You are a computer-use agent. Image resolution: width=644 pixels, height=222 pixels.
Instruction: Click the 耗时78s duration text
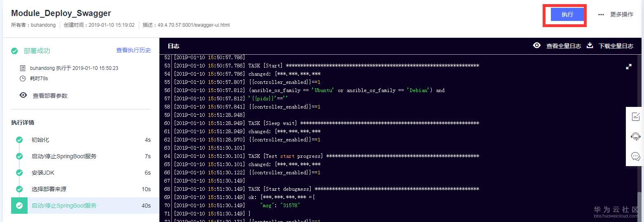(39, 79)
